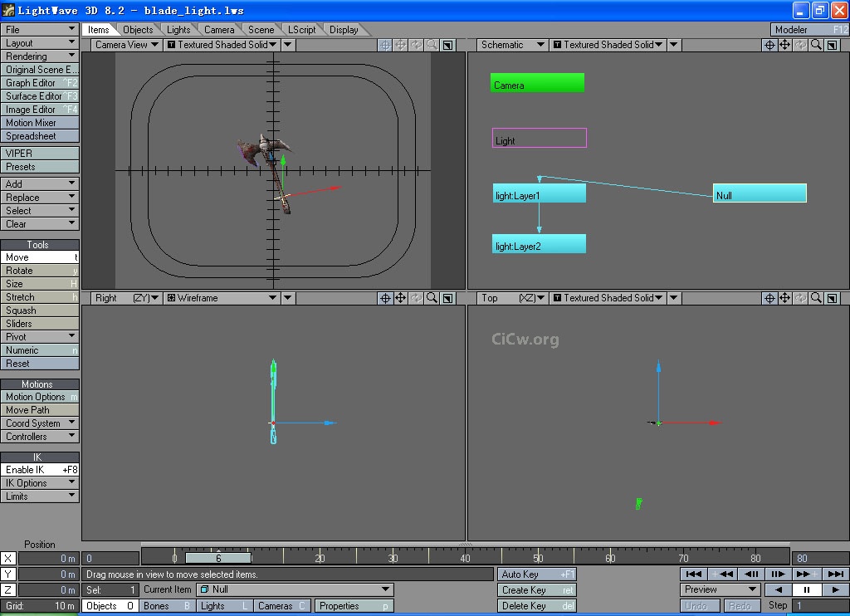Jump to the first frame
The width and height of the screenshot is (850, 616).
(694, 574)
